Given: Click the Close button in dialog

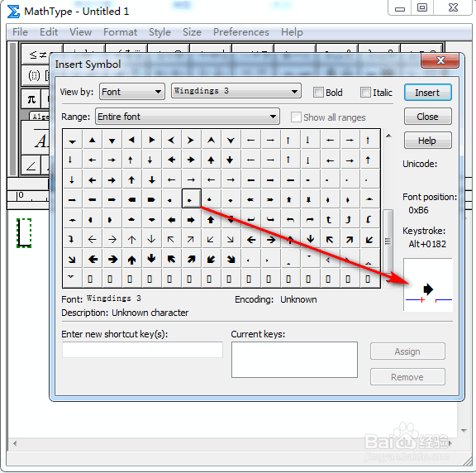Looking at the screenshot, I should [x=428, y=117].
